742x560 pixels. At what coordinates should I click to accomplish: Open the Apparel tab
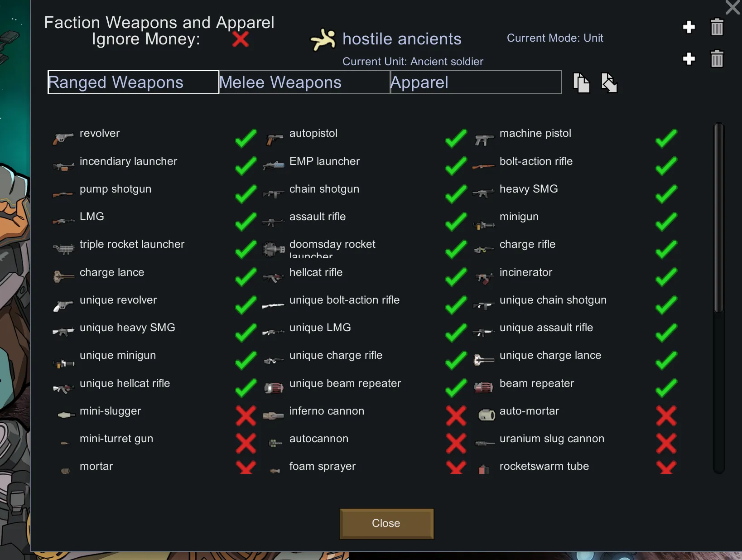(476, 82)
